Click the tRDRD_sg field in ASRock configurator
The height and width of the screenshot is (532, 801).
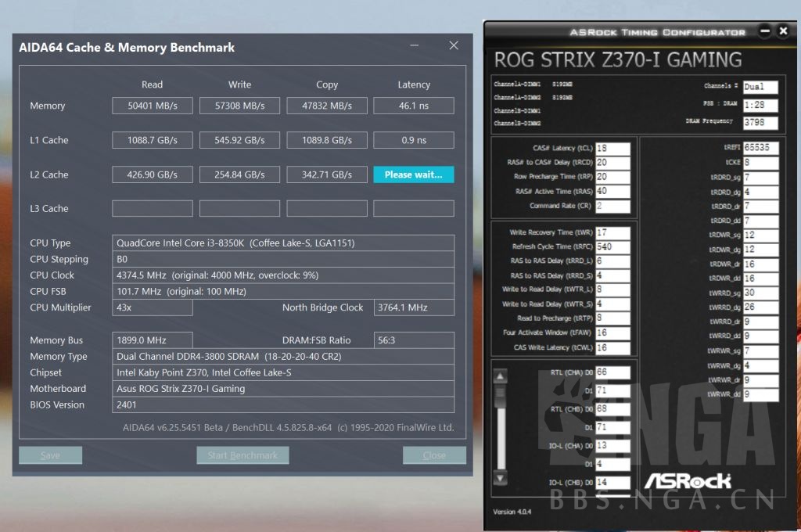click(760, 178)
